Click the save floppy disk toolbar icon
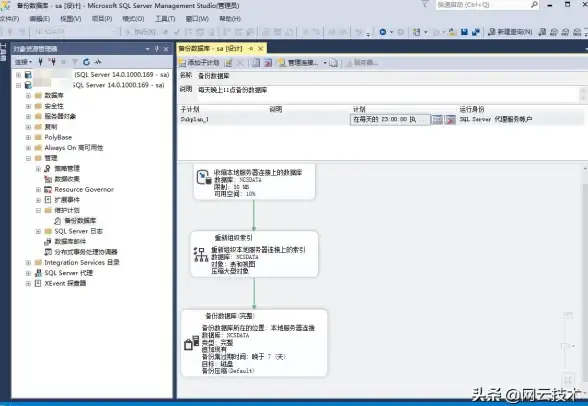This screenshot has width=588, height=406. pyautogui.click(x=464, y=32)
